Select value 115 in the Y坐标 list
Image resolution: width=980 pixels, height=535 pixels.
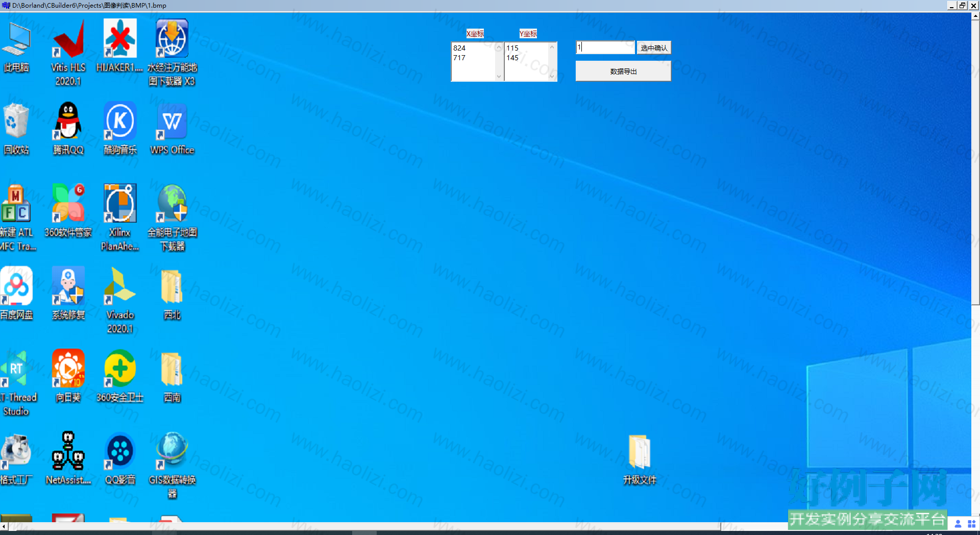[512, 48]
